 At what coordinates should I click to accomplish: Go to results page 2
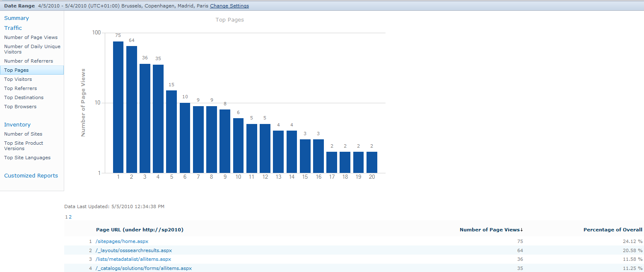(70, 217)
